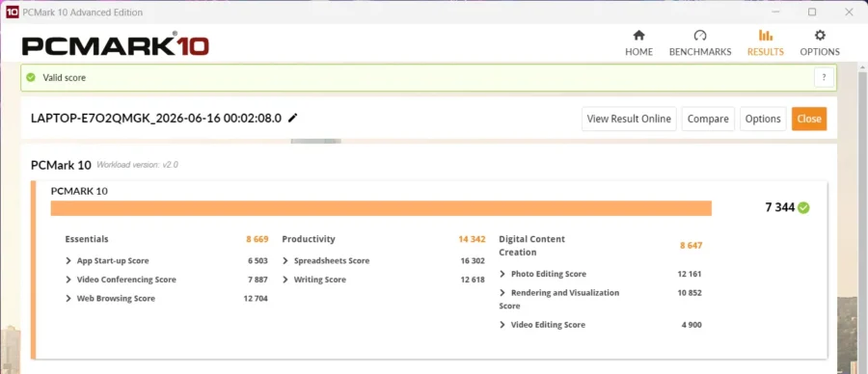Click the Writing value 12 618
Viewport: 868px width, 374px height.
tap(473, 280)
